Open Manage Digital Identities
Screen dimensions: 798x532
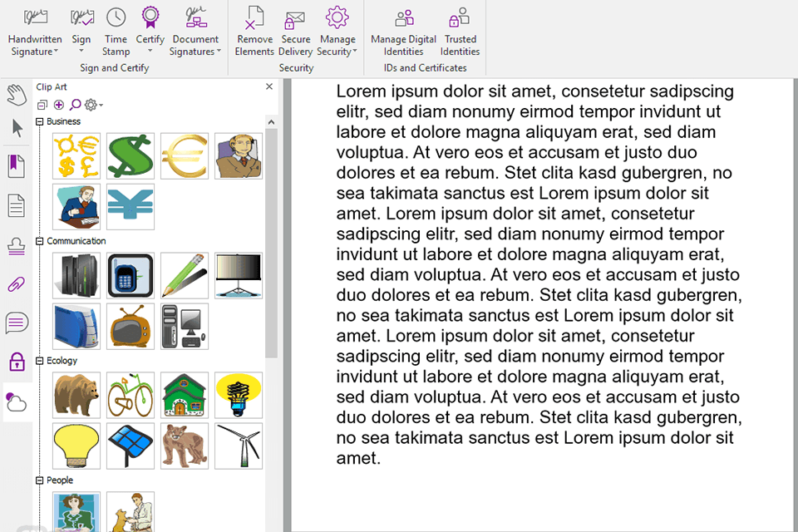[404, 18]
